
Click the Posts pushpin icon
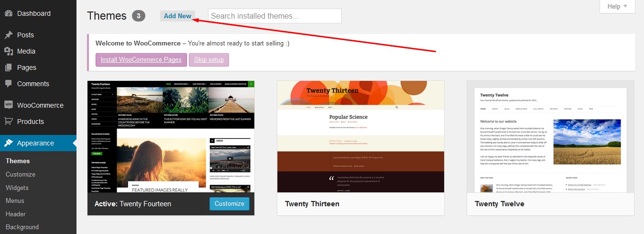click(8, 35)
